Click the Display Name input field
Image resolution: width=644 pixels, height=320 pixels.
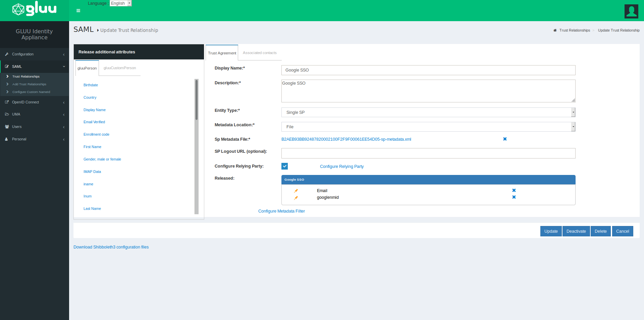(x=428, y=70)
